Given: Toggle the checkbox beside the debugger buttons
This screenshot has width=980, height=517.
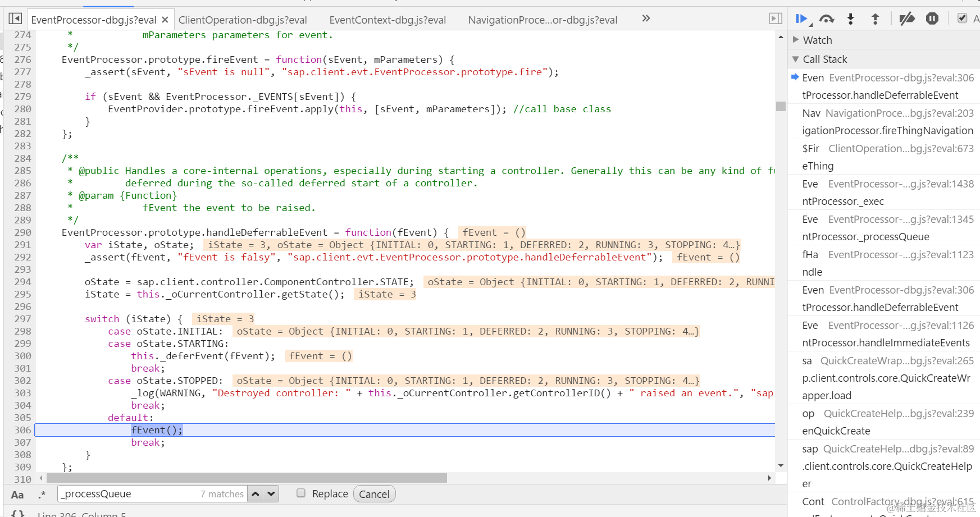Looking at the screenshot, I should click(962, 19).
